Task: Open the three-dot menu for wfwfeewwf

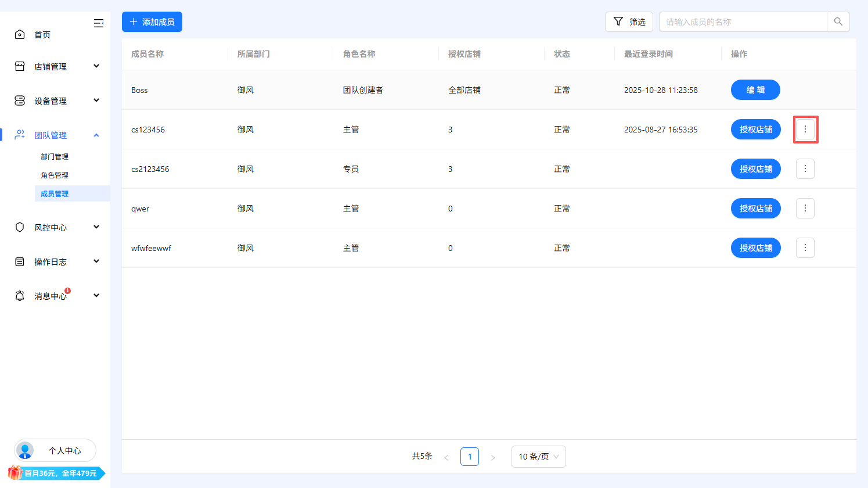Action: coord(805,247)
